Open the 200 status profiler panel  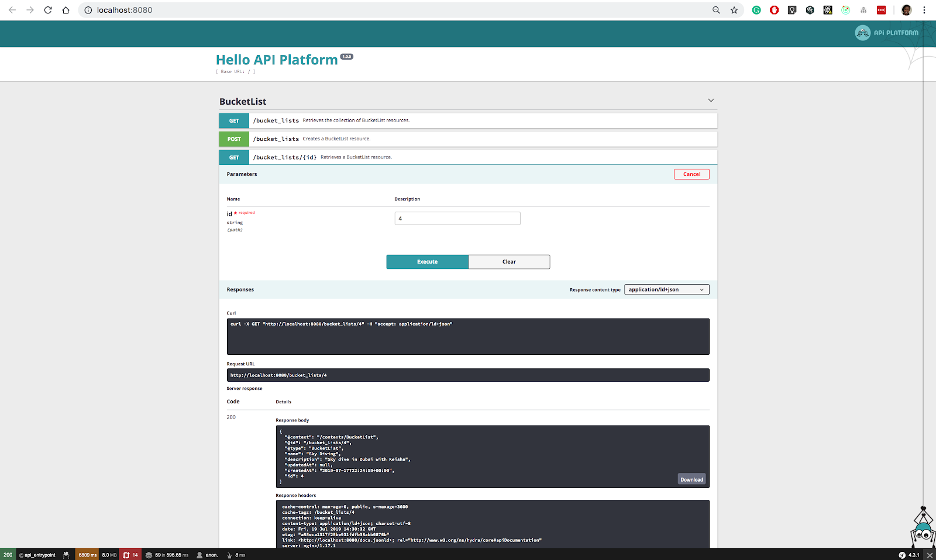point(8,555)
